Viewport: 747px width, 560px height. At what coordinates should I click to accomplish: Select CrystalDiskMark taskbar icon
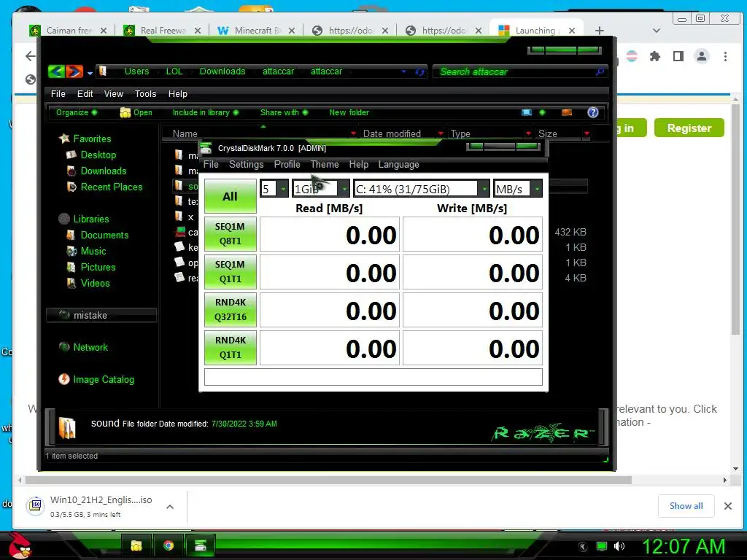200,545
